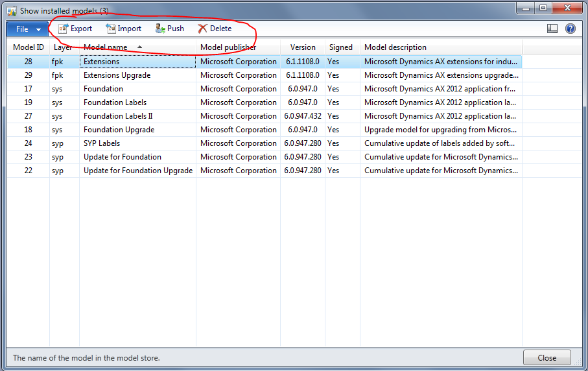The width and height of the screenshot is (588, 371).
Task: Click description 'Cumulative update of labels added by soft...'
Action: pos(441,143)
